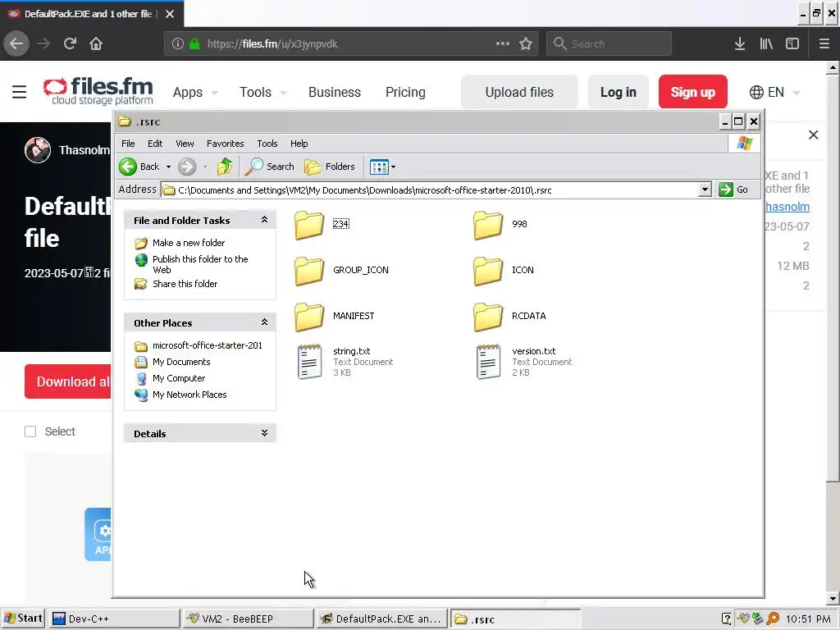Expand the Details panel
The image size is (840, 630).
(264, 433)
